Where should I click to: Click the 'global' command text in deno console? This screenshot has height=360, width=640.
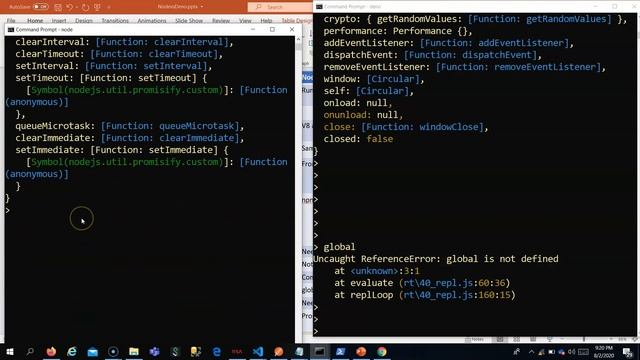point(339,247)
